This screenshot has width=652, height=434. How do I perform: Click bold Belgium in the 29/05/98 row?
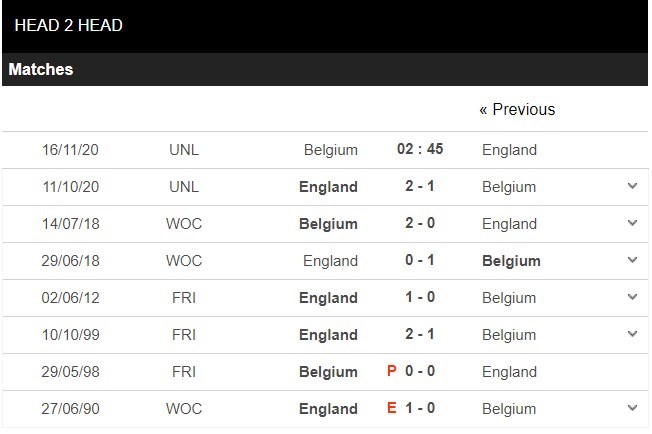point(328,372)
